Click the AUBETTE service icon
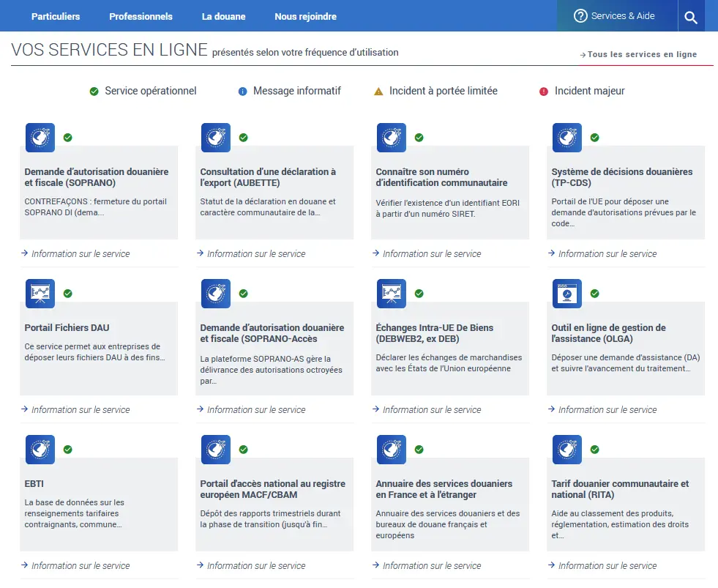This screenshot has width=718, height=588. pos(215,138)
